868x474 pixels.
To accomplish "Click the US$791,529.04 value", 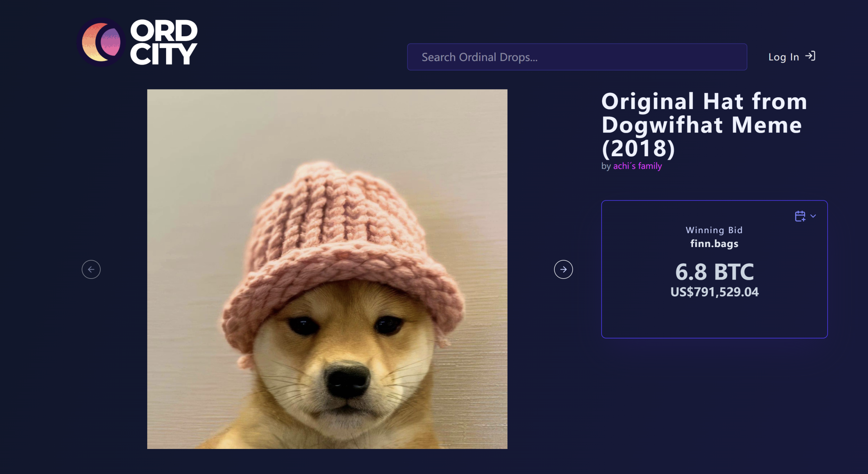I will (x=714, y=292).
